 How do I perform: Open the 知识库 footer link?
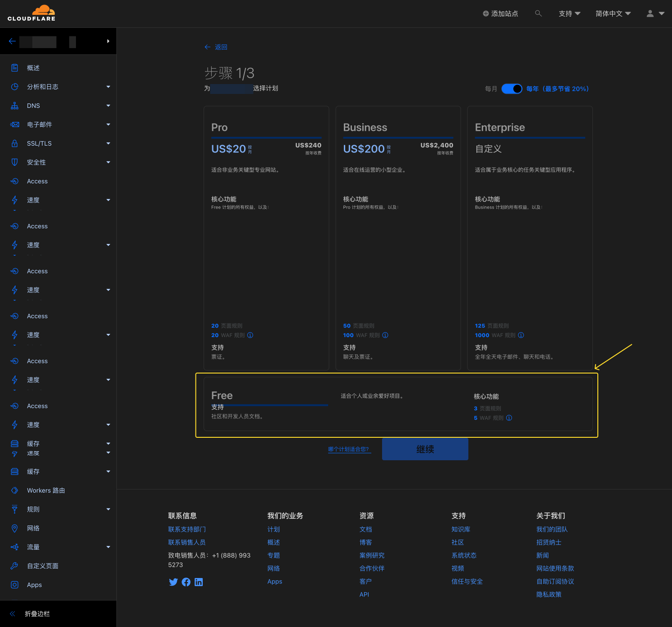(x=461, y=529)
